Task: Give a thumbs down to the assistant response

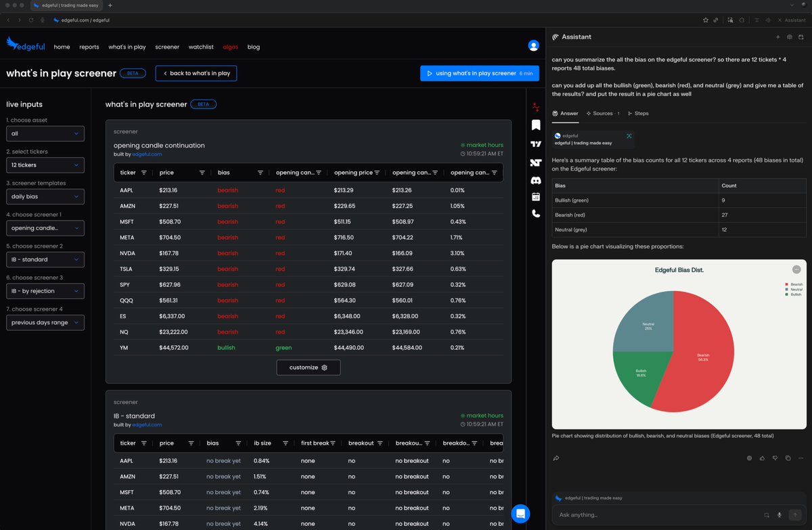Action: click(775, 458)
